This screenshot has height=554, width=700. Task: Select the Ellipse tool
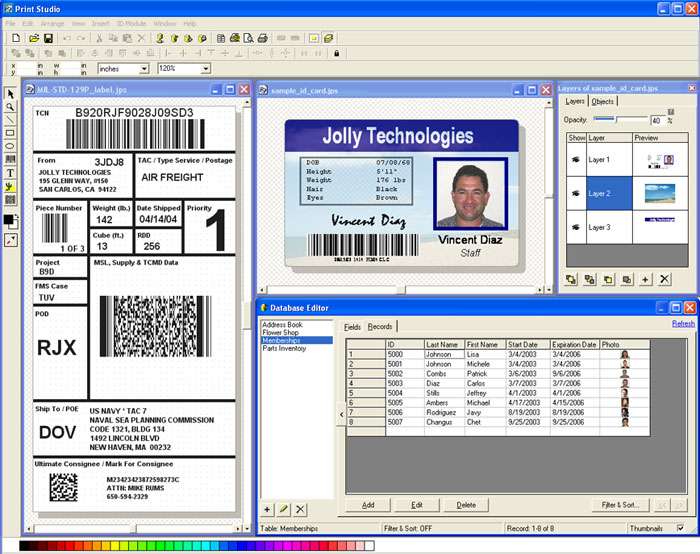coord(10,146)
